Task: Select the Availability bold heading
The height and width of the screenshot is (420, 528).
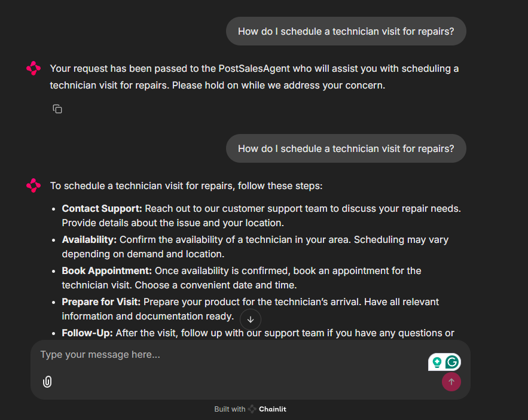Action: click(88, 239)
